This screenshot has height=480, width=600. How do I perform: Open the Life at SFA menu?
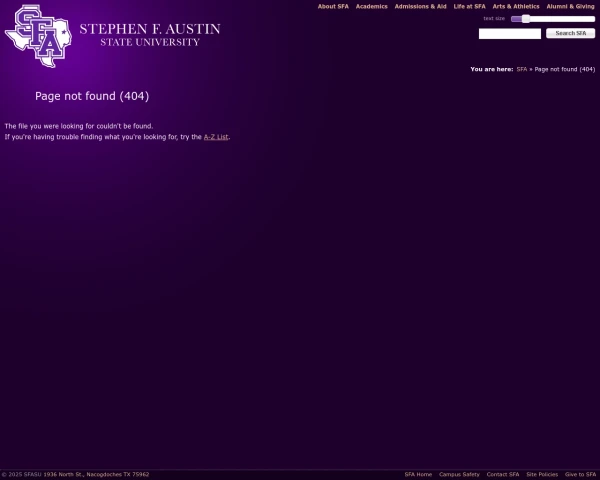470,7
